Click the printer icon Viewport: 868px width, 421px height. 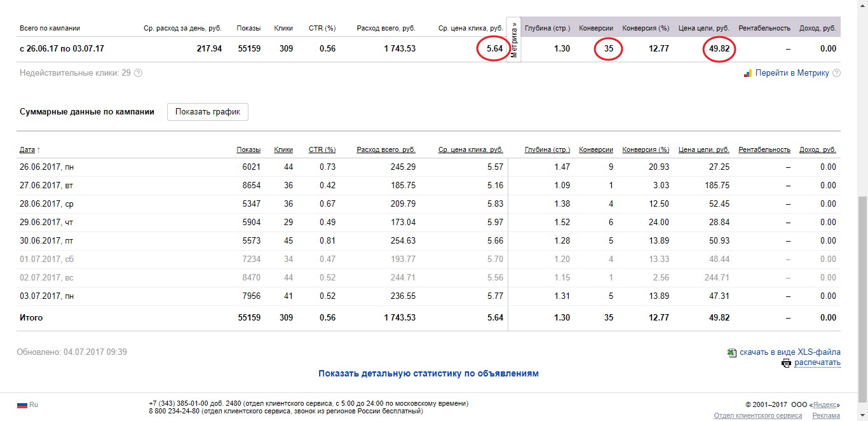786,363
